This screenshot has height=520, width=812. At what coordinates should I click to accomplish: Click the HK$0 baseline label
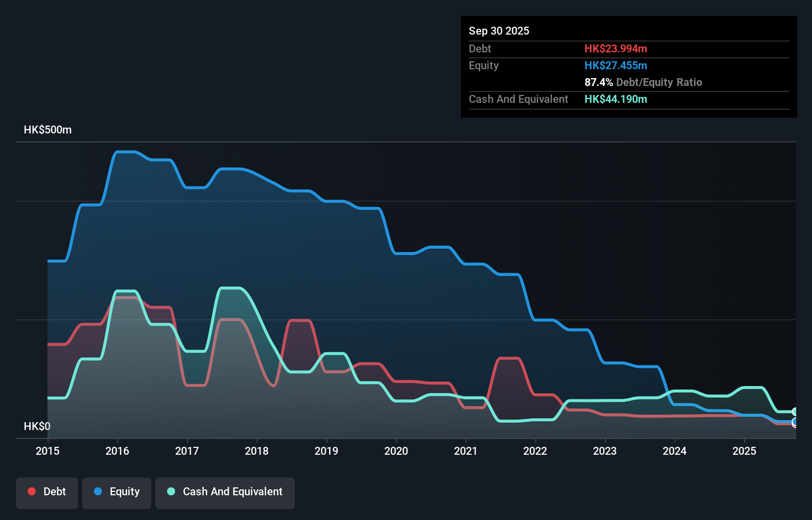click(37, 426)
